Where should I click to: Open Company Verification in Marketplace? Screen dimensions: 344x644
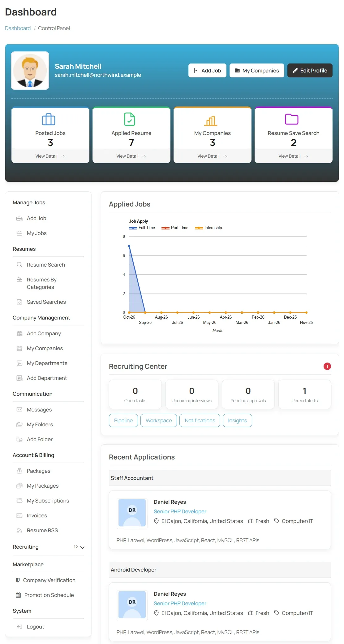(49, 580)
